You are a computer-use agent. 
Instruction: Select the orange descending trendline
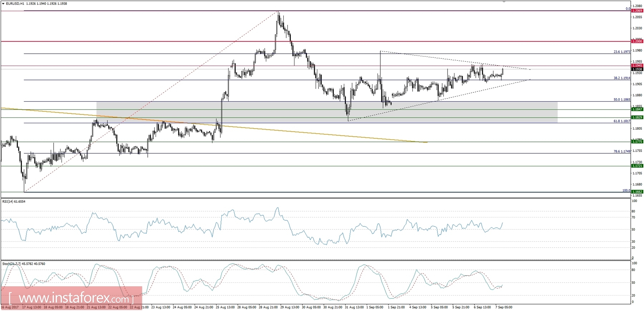(x=214, y=125)
